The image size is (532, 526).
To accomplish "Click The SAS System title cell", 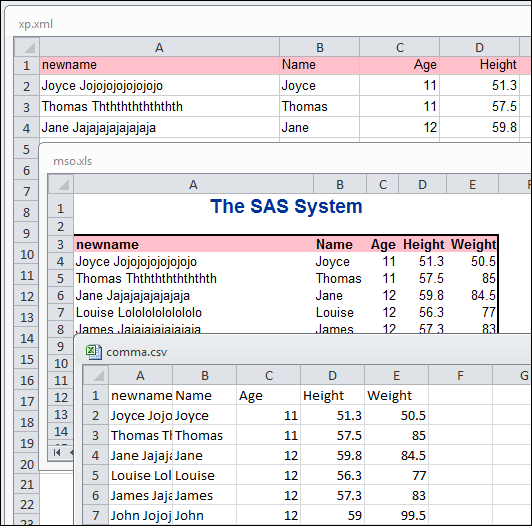I will 286,206.
